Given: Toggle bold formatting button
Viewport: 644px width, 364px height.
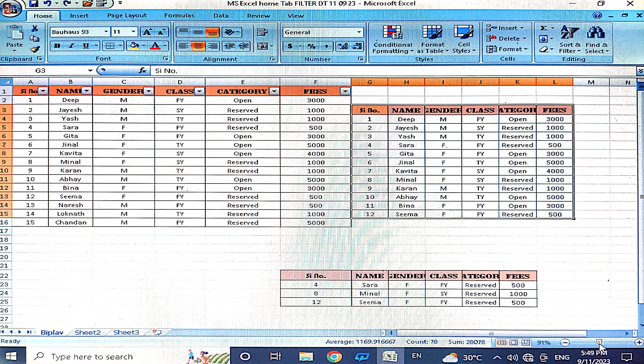Looking at the screenshot, I should tap(57, 46).
